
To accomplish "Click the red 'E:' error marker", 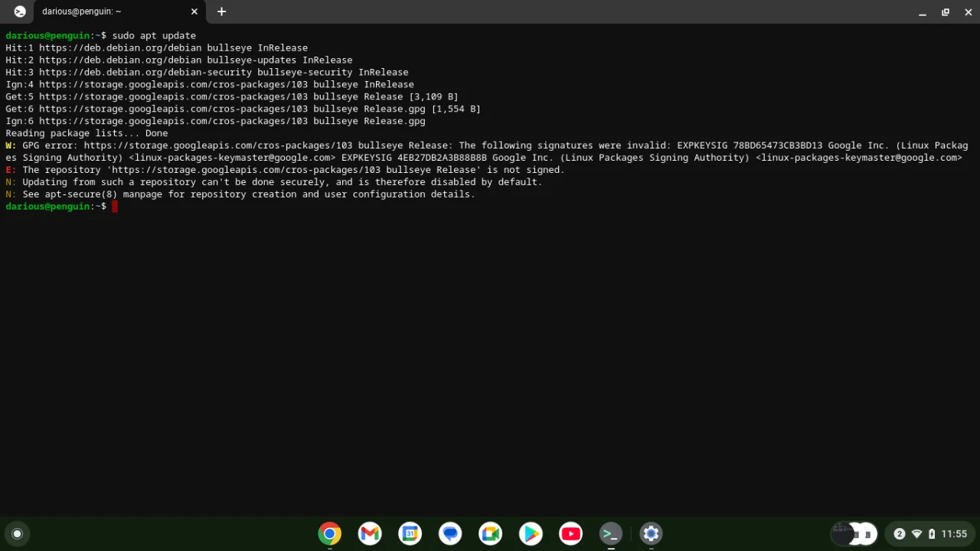I will point(11,170).
